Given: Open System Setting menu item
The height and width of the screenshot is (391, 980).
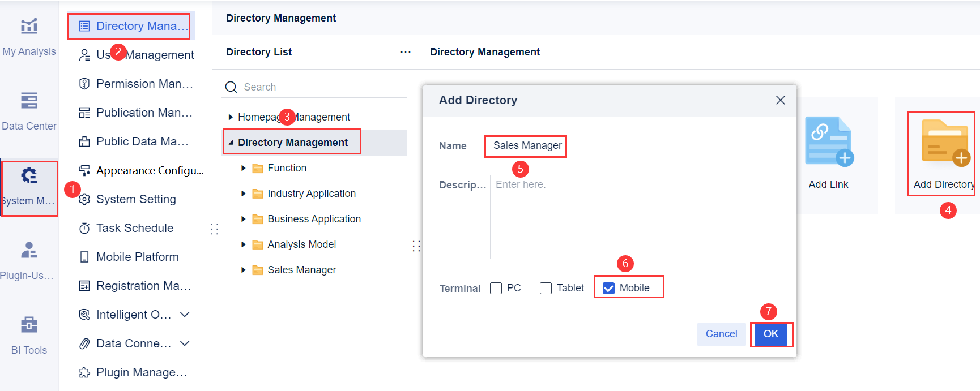Looking at the screenshot, I should click(136, 199).
